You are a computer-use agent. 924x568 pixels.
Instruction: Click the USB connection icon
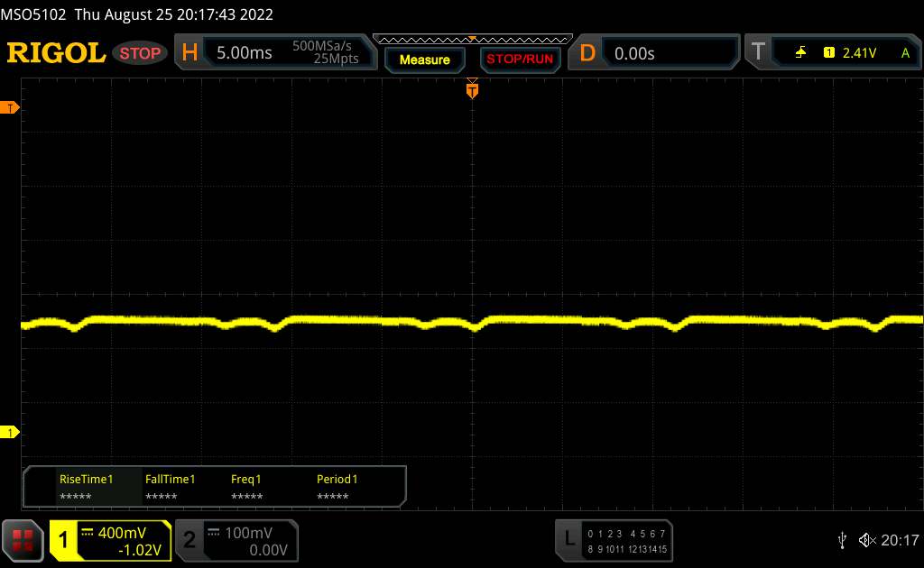click(842, 540)
